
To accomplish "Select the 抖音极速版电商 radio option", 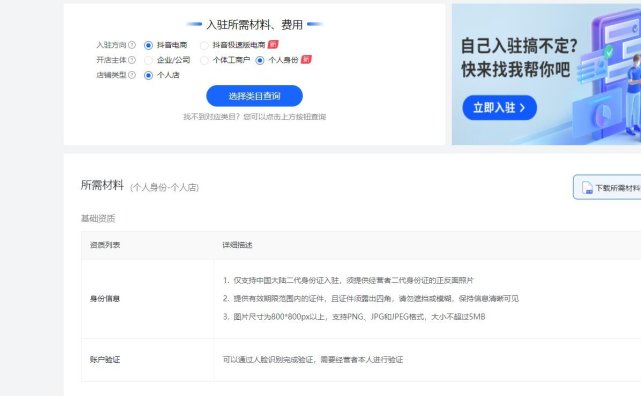I will pyautogui.click(x=204, y=45).
